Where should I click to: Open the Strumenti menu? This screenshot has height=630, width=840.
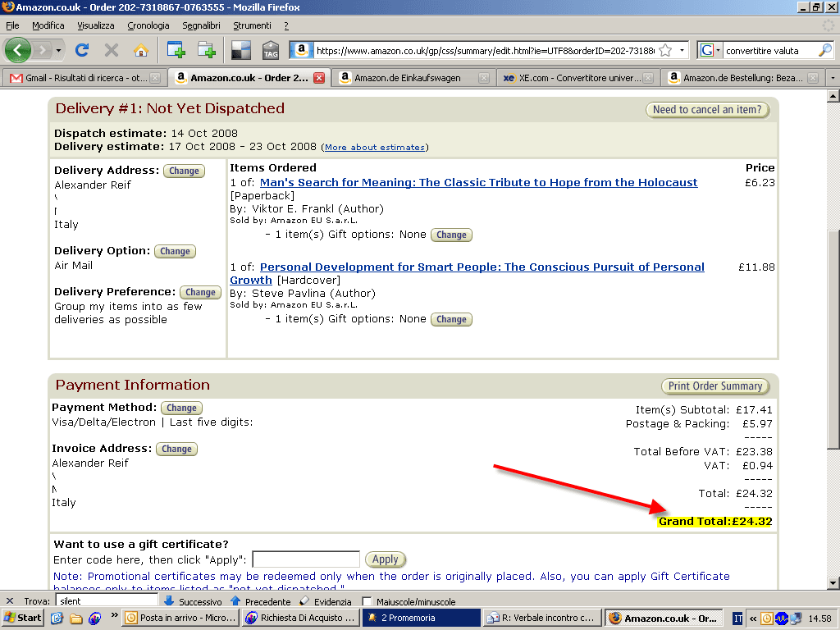point(253,25)
